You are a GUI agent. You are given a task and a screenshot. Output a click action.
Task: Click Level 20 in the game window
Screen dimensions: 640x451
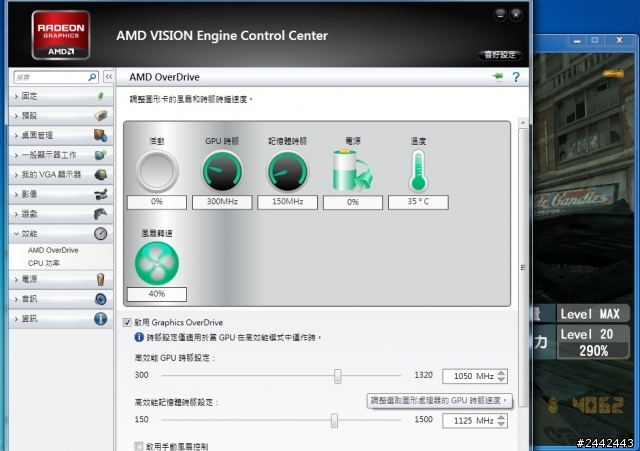(587, 334)
